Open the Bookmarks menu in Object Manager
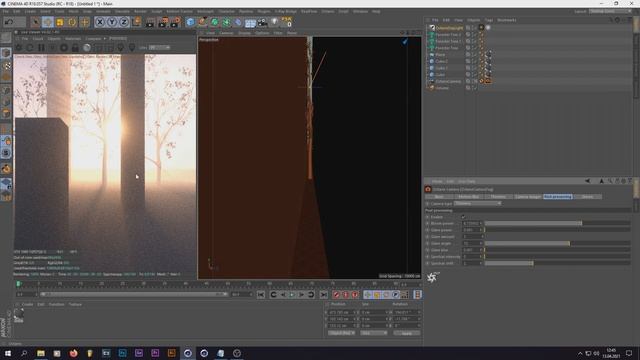The width and height of the screenshot is (640, 360). [x=507, y=20]
